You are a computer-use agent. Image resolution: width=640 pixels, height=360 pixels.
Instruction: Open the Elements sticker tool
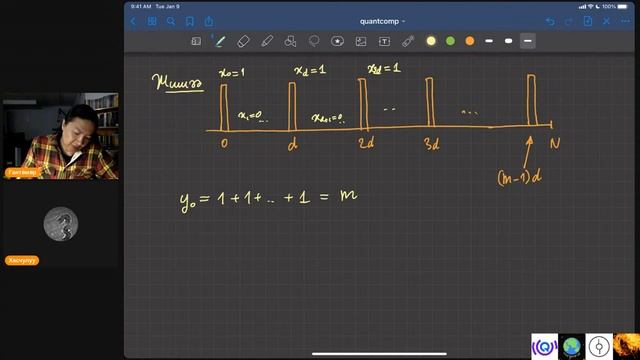coord(337,41)
